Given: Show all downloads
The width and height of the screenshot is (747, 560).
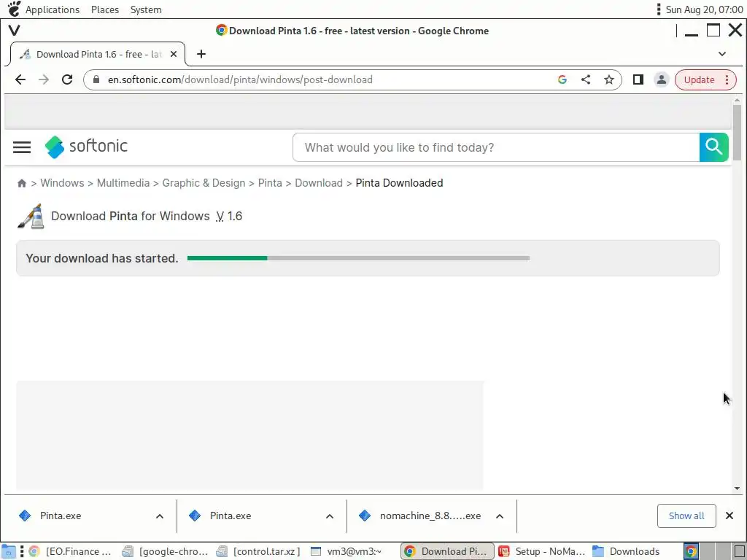Looking at the screenshot, I should pyautogui.click(x=686, y=516).
